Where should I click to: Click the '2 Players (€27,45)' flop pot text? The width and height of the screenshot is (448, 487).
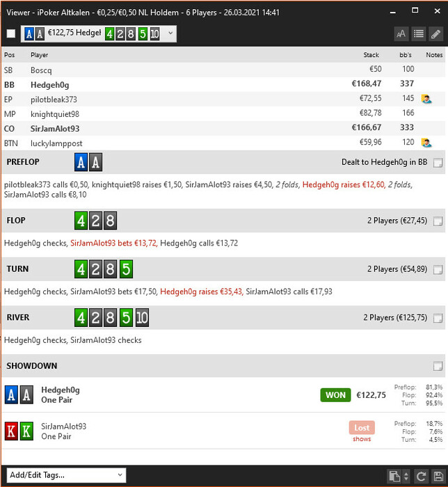click(397, 221)
